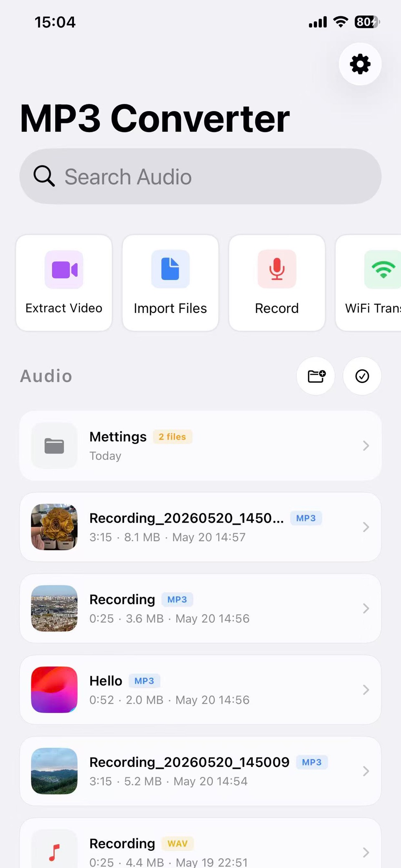
Task: Tap the Wi-Fi status bar icon
Action: pos(341,22)
